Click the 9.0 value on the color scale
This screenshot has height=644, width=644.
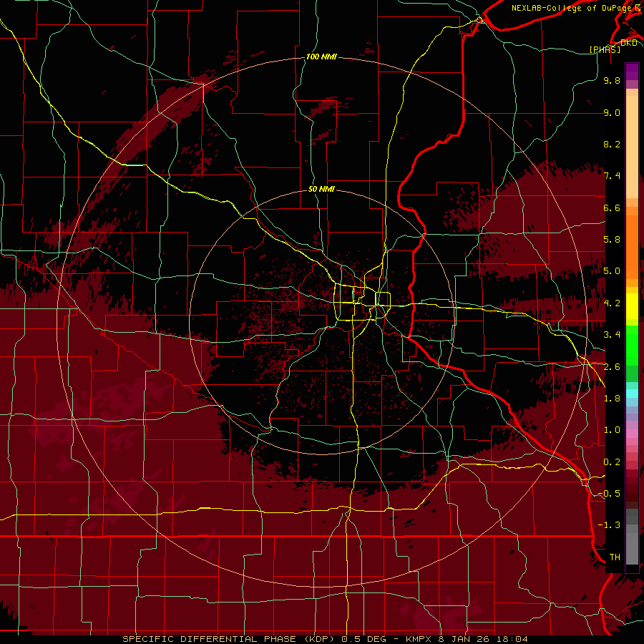pos(612,112)
